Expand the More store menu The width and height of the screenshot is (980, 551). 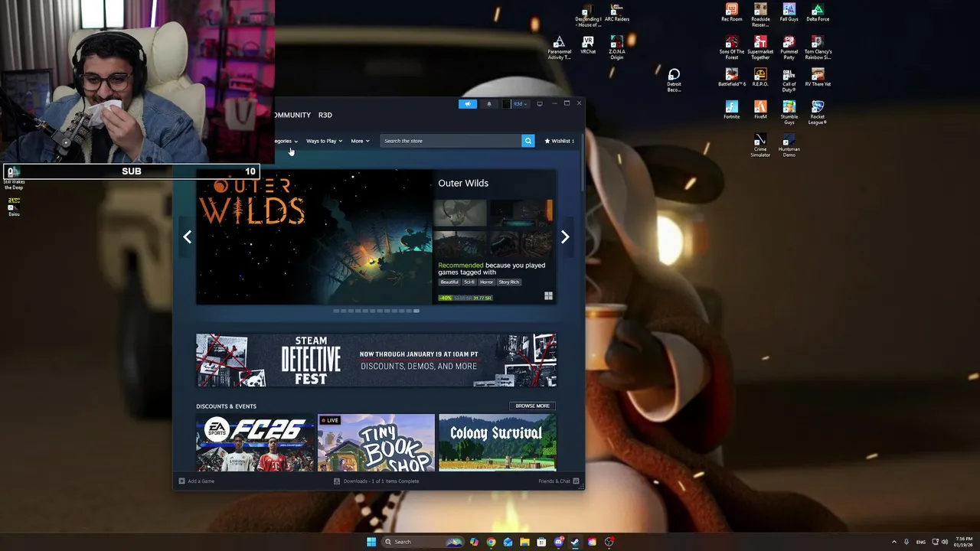pyautogui.click(x=360, y=141)
